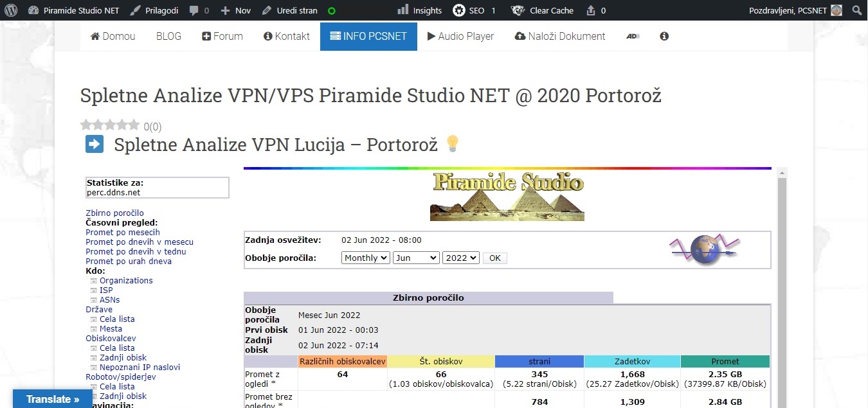Click the list icon beside Mesta
Screen dimensions: 868x408
94,329
